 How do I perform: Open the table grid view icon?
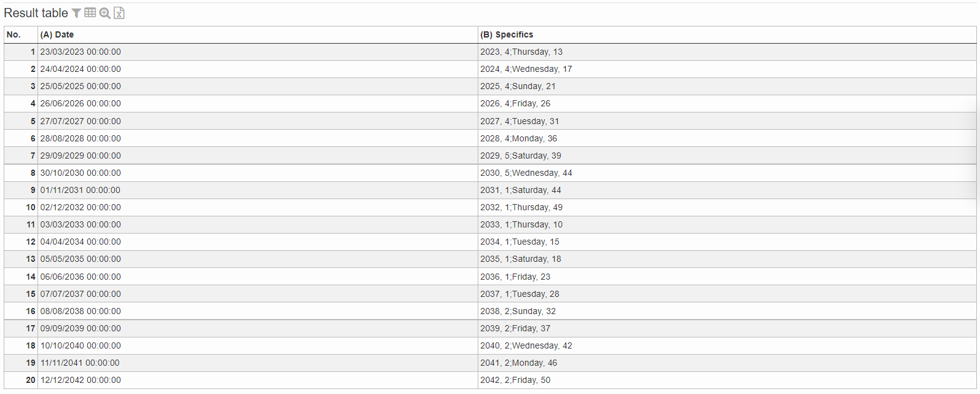90,13
